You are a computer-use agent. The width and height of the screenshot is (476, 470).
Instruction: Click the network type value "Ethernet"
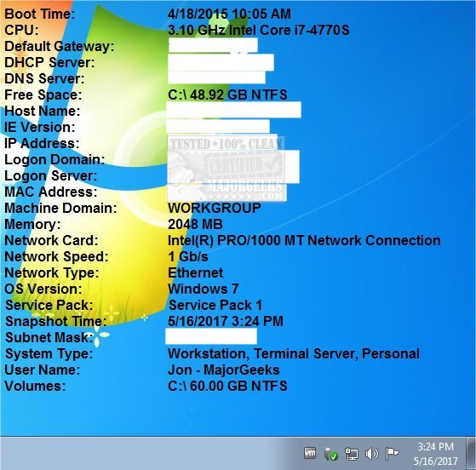click(196, 272)
